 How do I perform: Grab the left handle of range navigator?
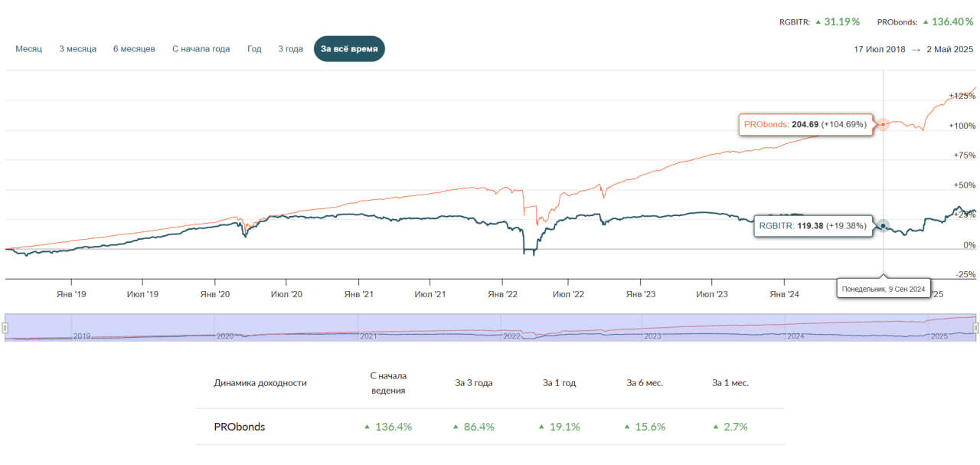click(x=5, y=328)
